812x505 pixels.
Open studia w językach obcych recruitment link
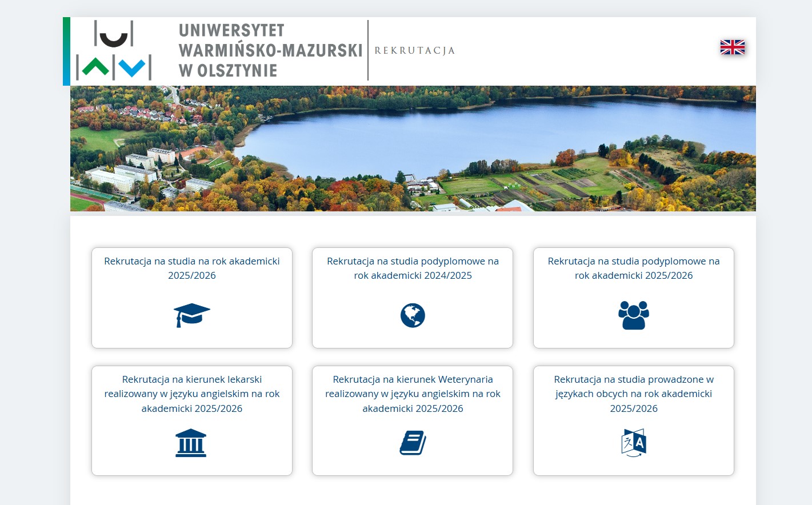click(x=634, y=394)
